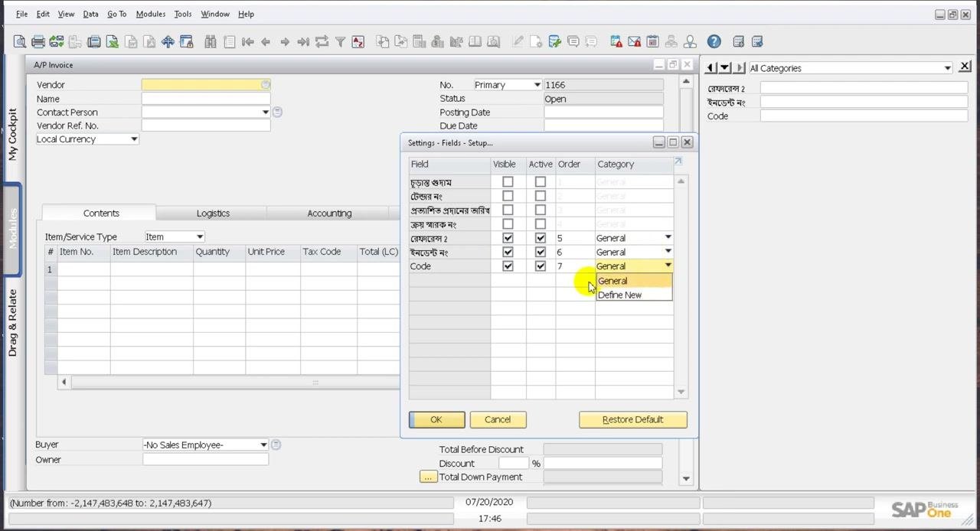Click the Sort Table A-Z icon
980x531 pixels.
[x=358, y=42]
